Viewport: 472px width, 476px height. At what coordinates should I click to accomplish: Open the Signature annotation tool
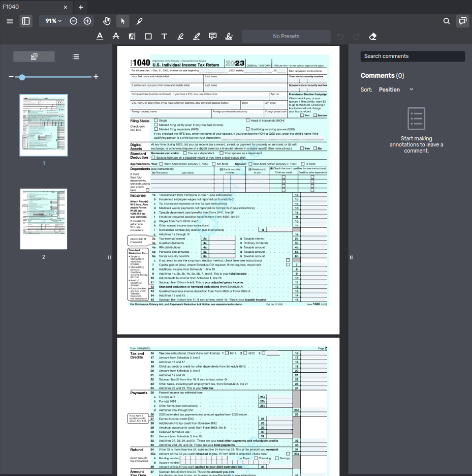(x=229, y=36)
